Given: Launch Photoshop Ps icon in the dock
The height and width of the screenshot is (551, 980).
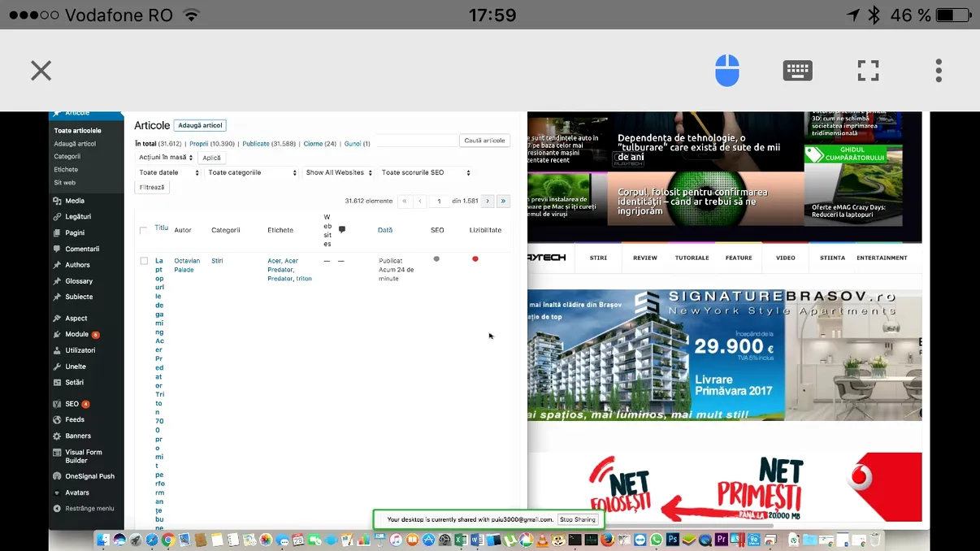Looking at the screenshot, I should tap(673, 540).
